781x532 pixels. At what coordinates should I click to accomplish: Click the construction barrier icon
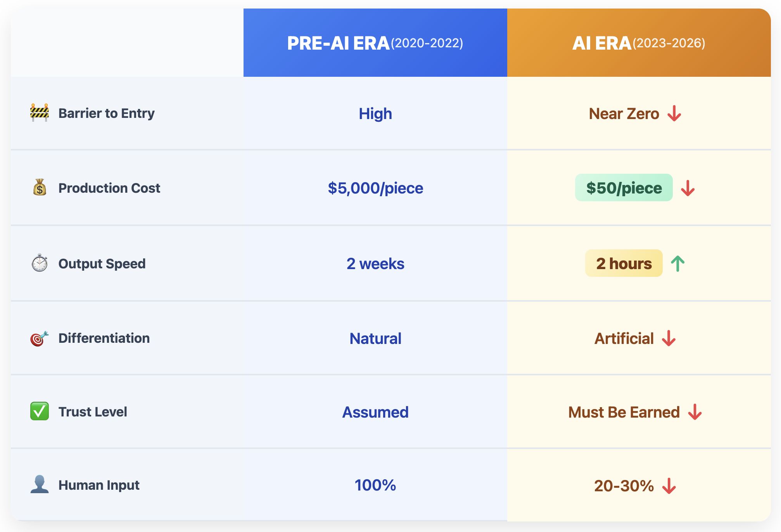point(40,113)
